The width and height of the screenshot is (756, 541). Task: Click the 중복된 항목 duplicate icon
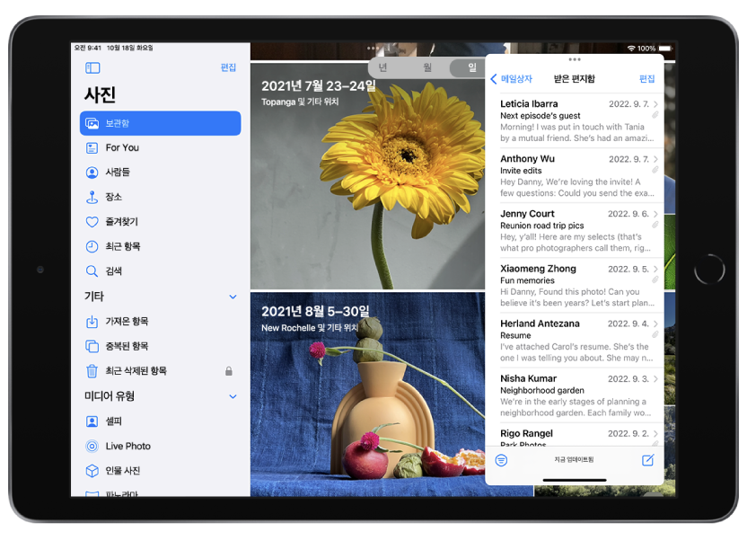click(x=92, y=346)
